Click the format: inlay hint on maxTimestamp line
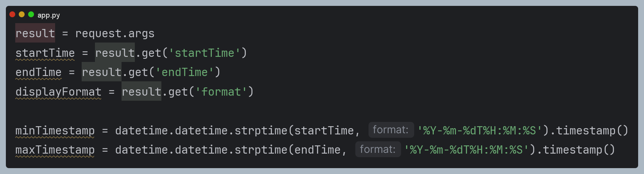The height and width of the screenshot is (174, 644). pos(377,149)
